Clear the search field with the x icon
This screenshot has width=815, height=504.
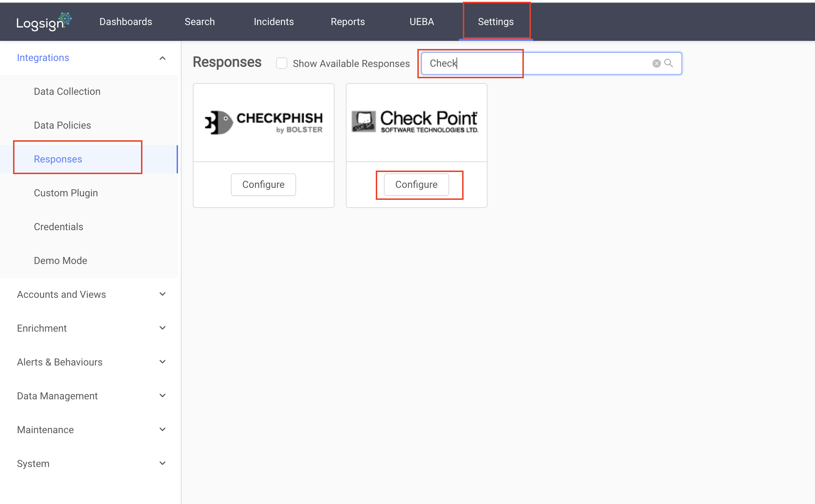tap(656, 63)
